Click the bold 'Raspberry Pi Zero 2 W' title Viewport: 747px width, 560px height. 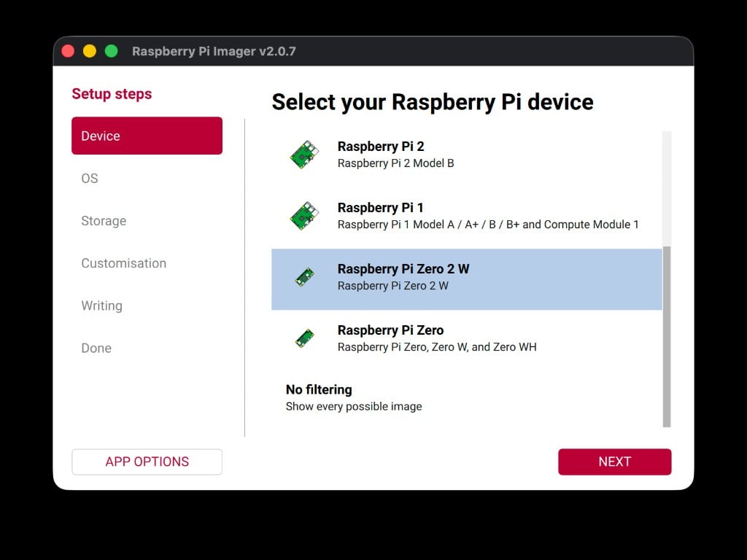(403, 269)
